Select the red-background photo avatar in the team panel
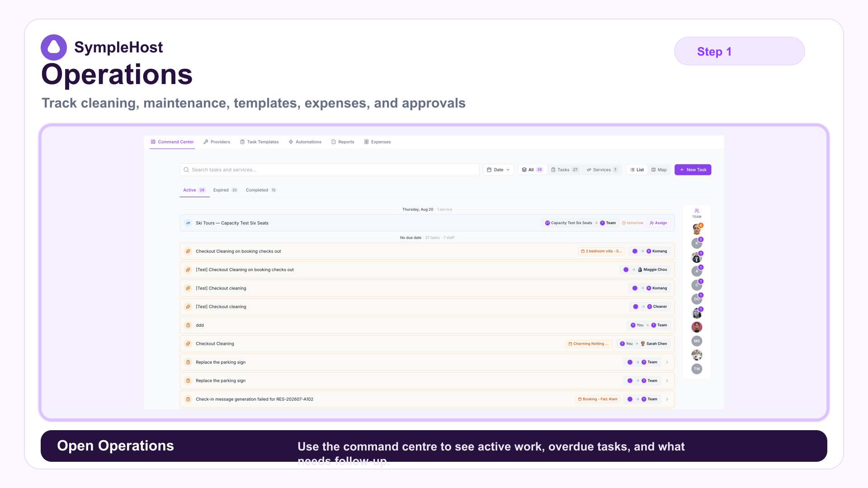The height and width of the screenshot is (488, 868). click(697, 327)
